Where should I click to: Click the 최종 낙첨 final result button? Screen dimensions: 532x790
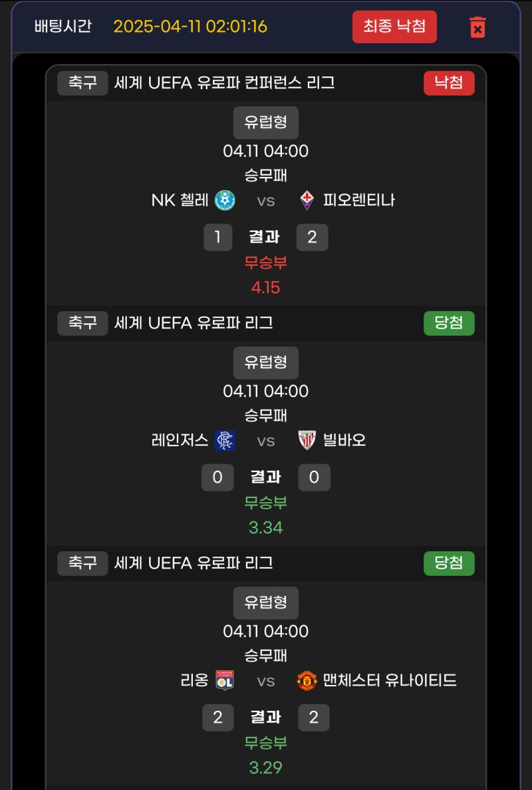click(394, 27)
